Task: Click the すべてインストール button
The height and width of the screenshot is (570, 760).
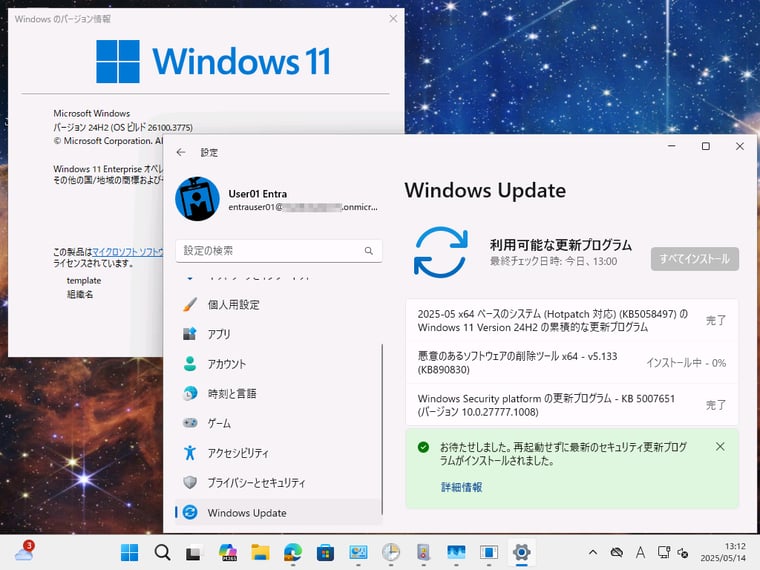Action: (x=695, y=259)
